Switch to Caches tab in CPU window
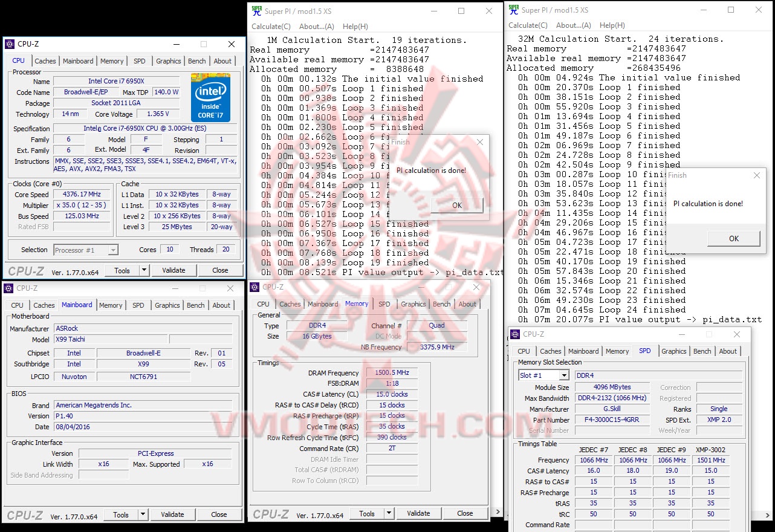The image size is (775, 532). (x=45, y=61)
